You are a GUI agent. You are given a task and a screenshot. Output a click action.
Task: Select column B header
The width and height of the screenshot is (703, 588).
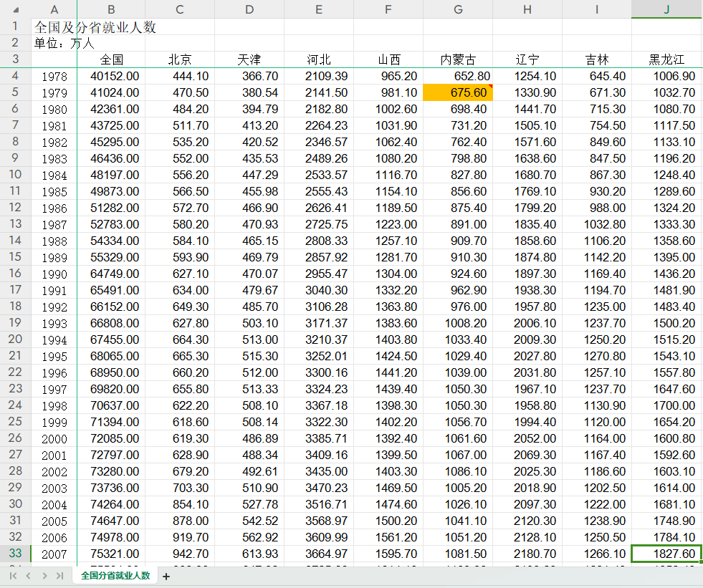tap(111, 9)
